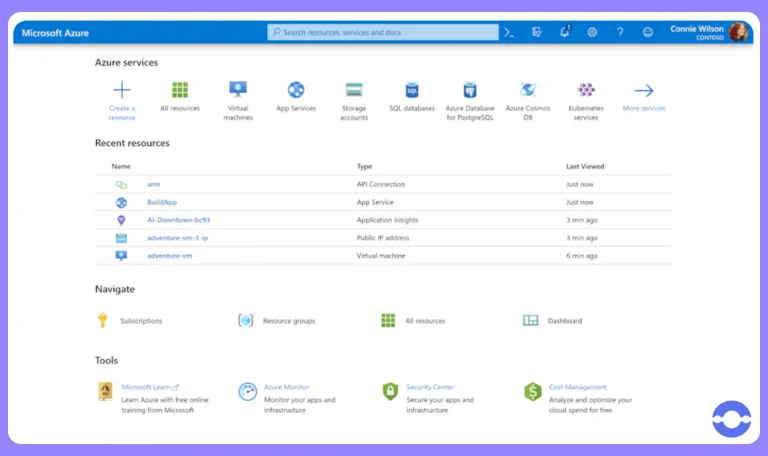Click the search resources field
This screenshot has height=456, width=768.
pyautogui.click(x=383, y=32)
